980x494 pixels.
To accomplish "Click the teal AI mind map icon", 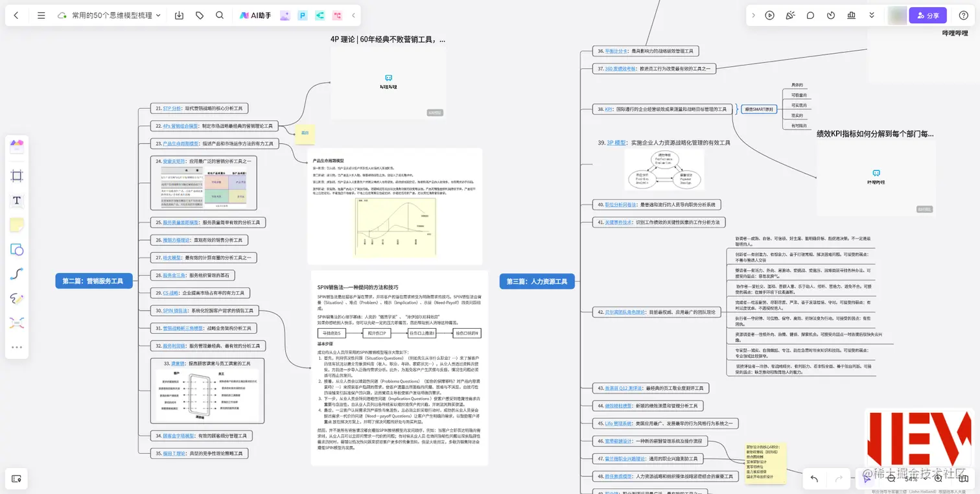I will (x=320, y=15).
